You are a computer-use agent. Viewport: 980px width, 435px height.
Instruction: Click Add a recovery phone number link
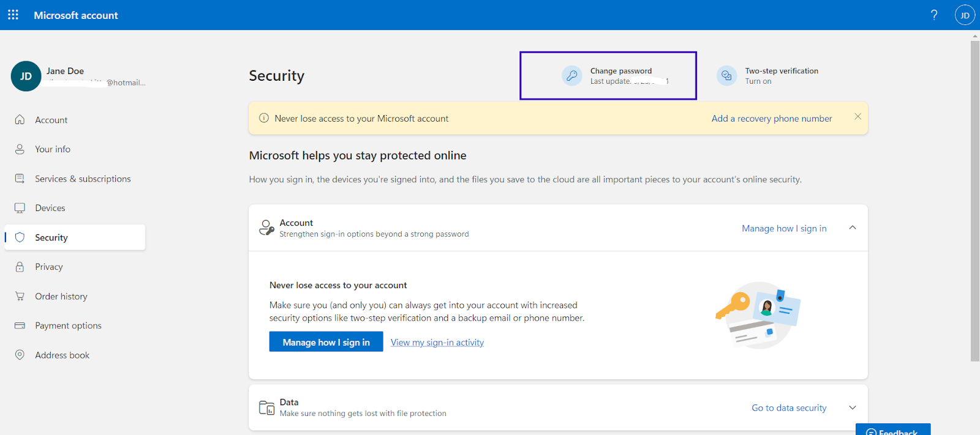click(x=772, y=119)
